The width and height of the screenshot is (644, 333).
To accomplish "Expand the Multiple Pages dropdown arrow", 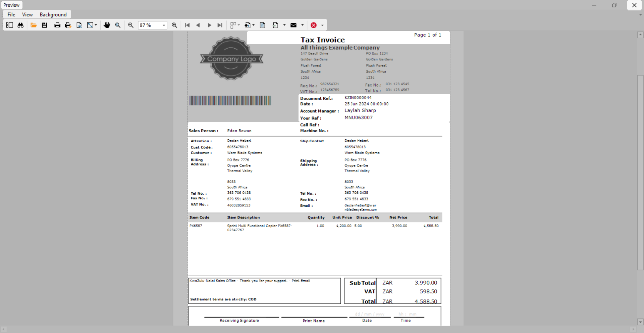I will tap(239, 25).
